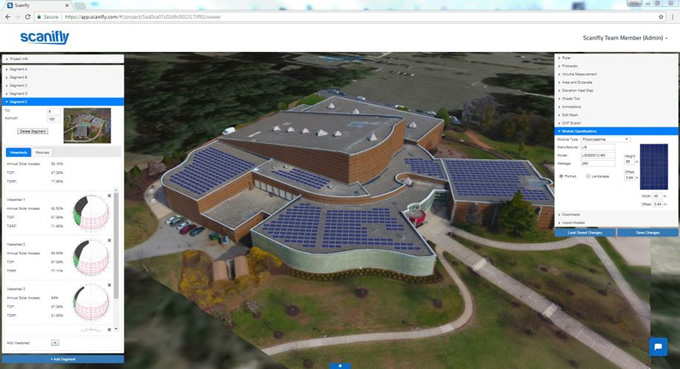The image size is (680, 369).
Task: Expand the Downloads section
Action: pos(616,215)
